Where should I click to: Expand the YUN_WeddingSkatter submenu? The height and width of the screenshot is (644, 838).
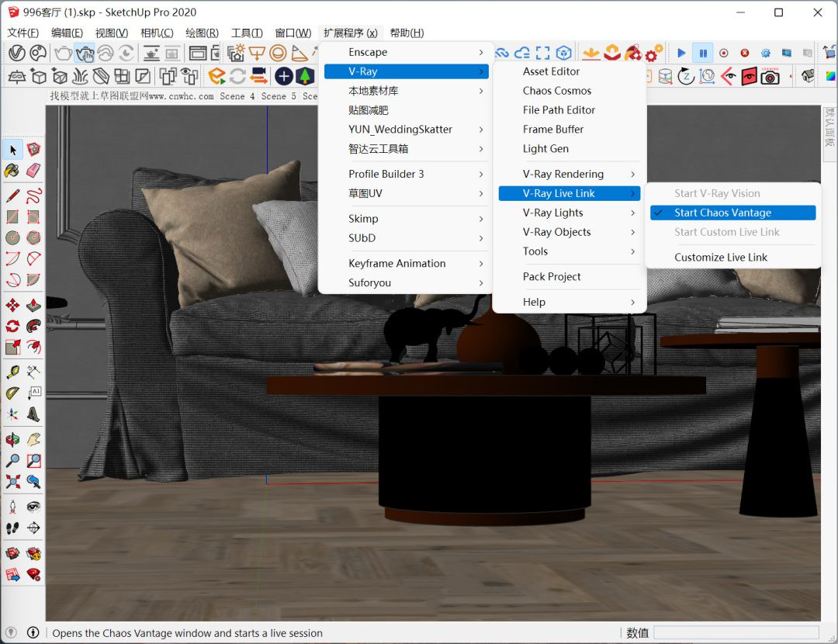pos(406,130)
